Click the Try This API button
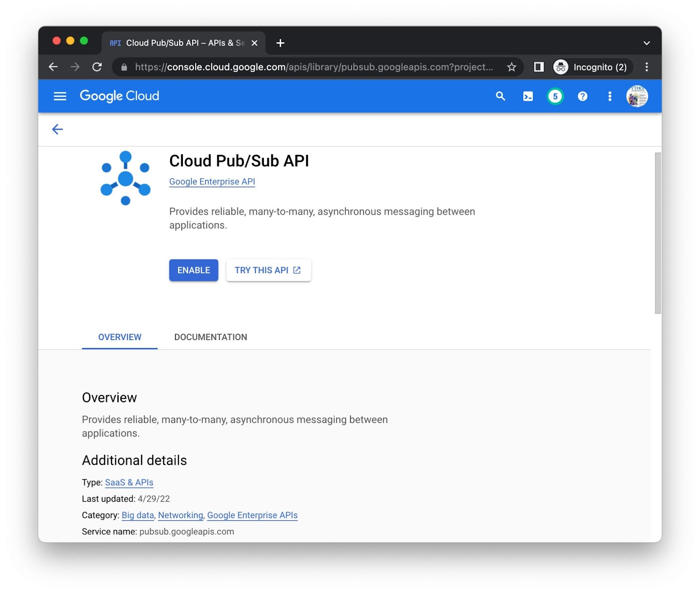 (268, 270)
